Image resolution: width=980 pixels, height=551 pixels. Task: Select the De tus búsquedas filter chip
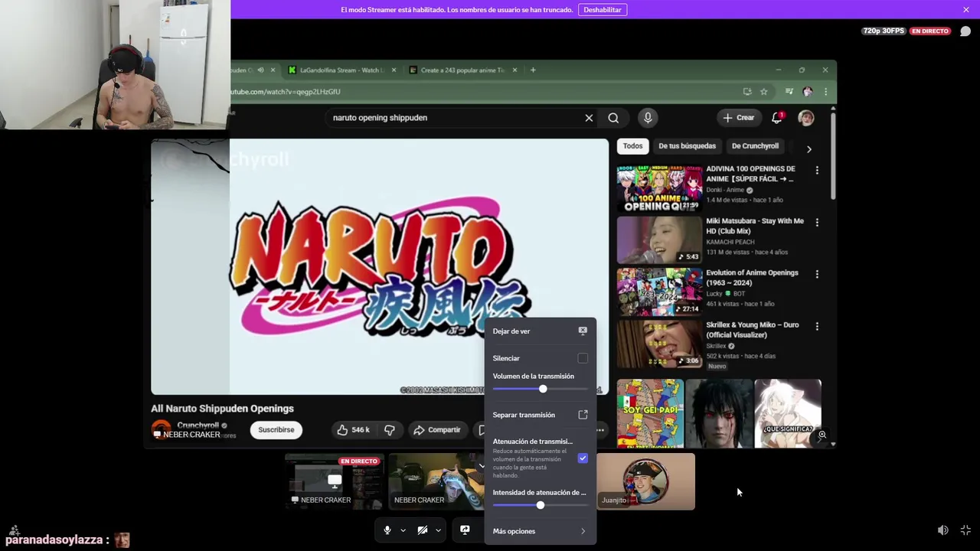tap(687, 146)
